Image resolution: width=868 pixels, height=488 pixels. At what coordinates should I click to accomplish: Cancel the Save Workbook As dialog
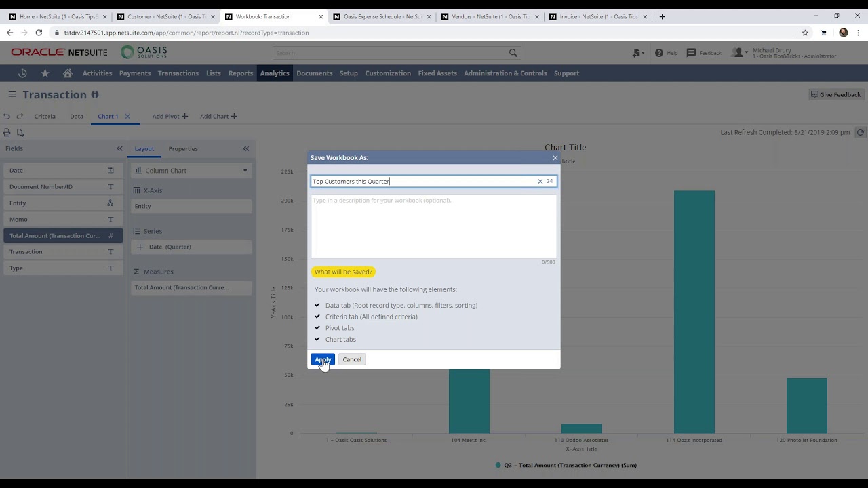pos(352,359)
